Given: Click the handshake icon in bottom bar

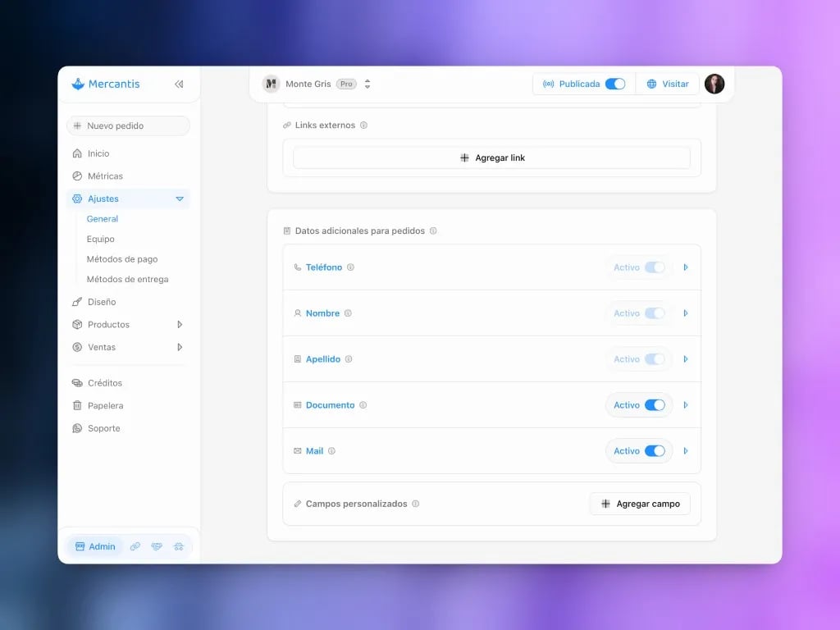Looking at the screenshot, I should point(157,546).
